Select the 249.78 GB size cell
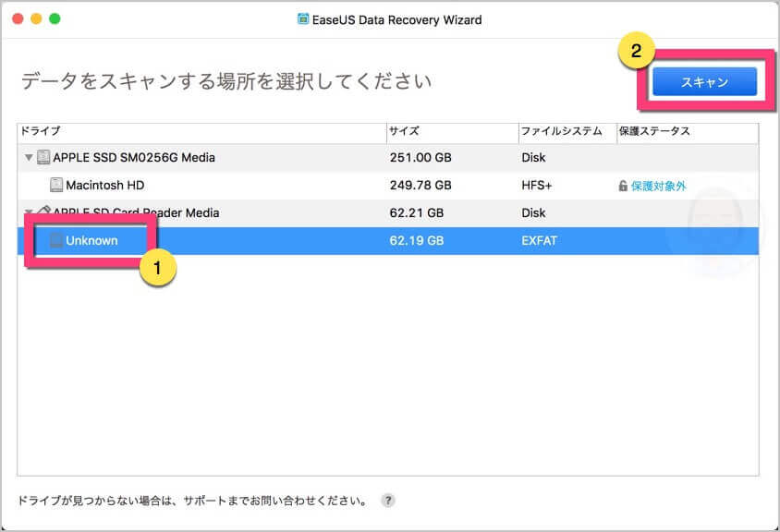 [x=420, y=186]
